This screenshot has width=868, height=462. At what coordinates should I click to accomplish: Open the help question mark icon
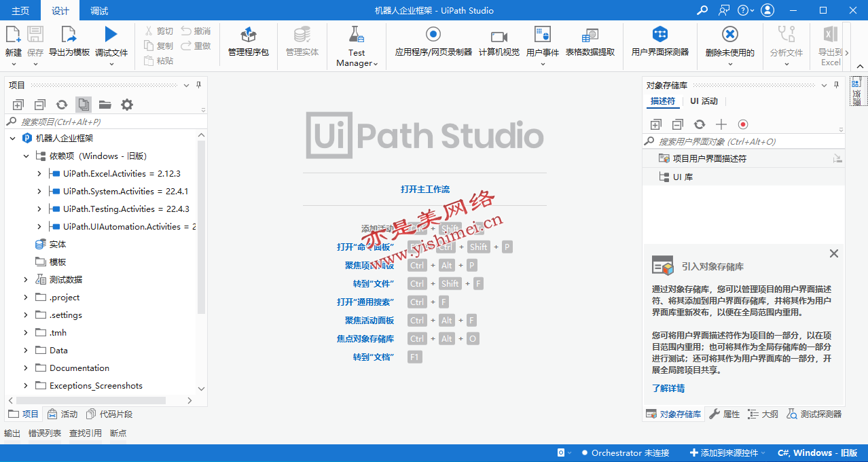pyautogui.click(x=743, y=10)
